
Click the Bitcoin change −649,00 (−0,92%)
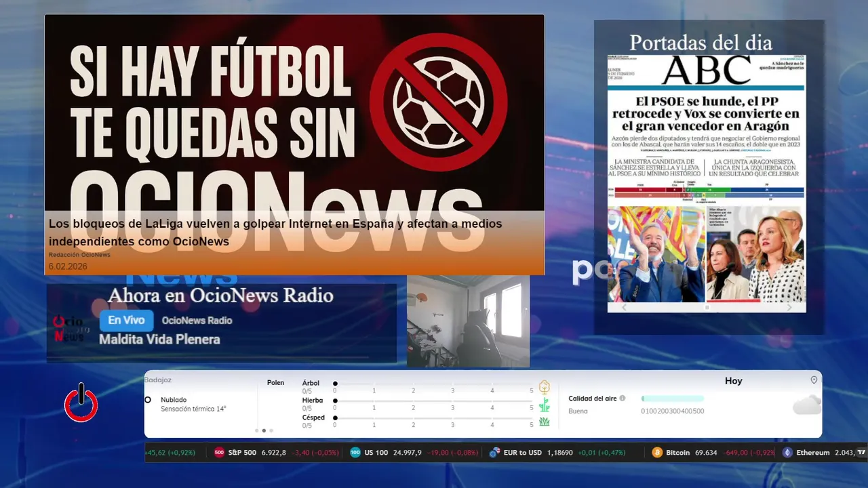coord(749,453)
